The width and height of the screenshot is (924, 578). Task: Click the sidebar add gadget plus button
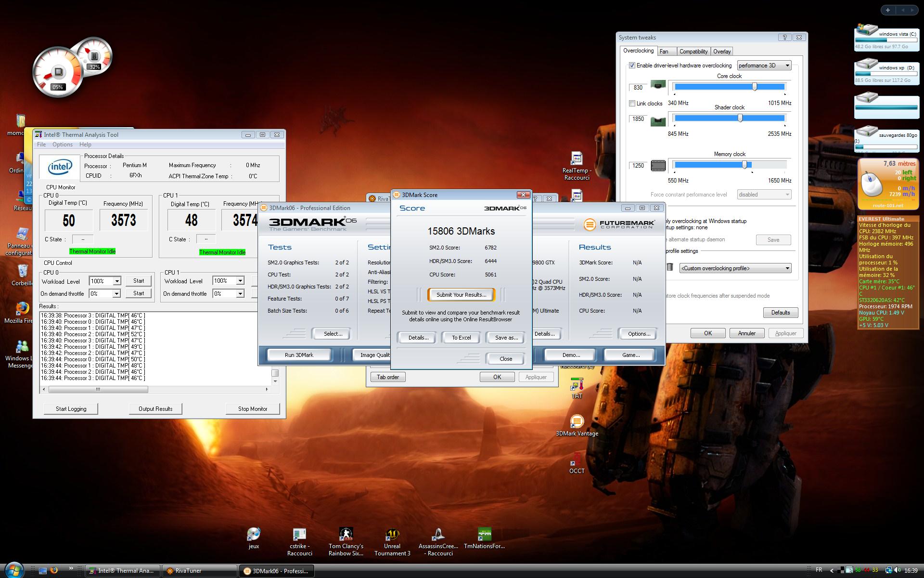(888, 10)
